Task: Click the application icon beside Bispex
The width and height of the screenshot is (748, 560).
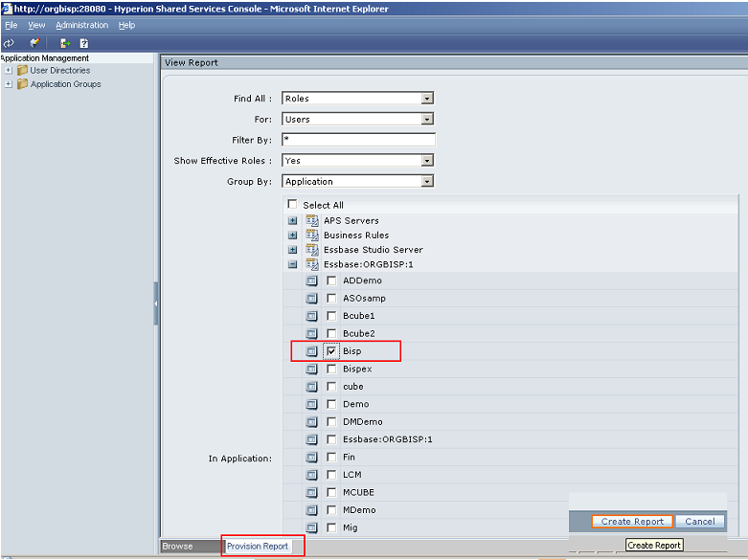Action: pyautogui.click(x=311, y=369)
